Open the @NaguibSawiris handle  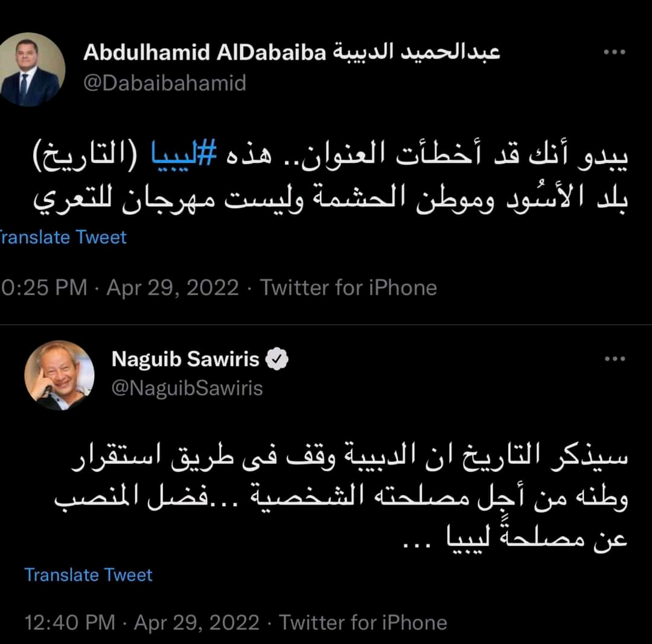point(187,388)
